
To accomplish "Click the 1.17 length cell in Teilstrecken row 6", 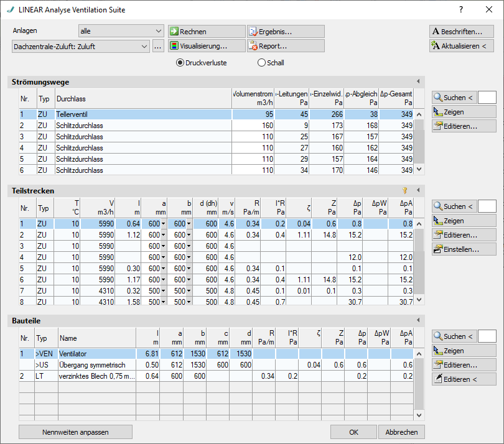I will click(x=129, y=280).
